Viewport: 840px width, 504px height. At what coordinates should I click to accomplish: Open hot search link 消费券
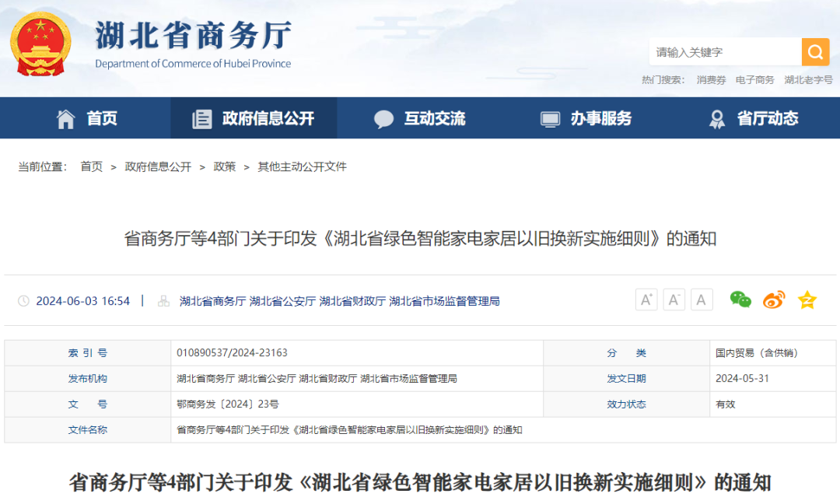[x=710, y=79]
